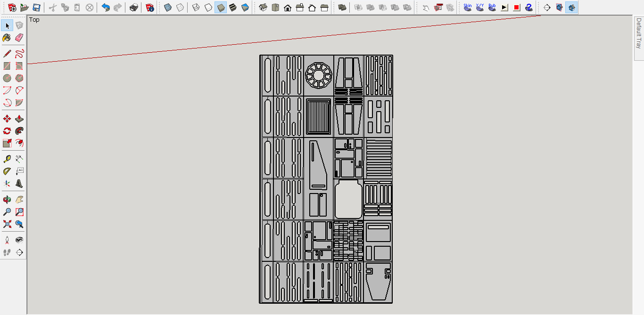
Task: Select the Push/Pull tool
Action: click(19, 119)
